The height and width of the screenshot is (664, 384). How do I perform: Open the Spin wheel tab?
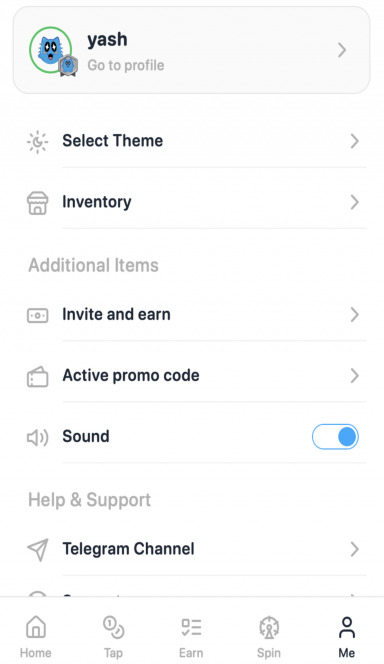[269, 637]
